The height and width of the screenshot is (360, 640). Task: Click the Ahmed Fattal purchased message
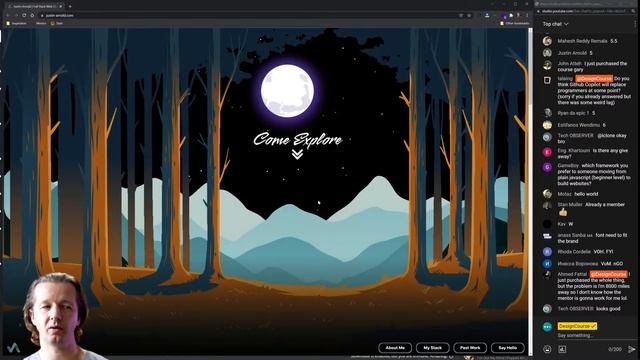[x=594, y=286]
